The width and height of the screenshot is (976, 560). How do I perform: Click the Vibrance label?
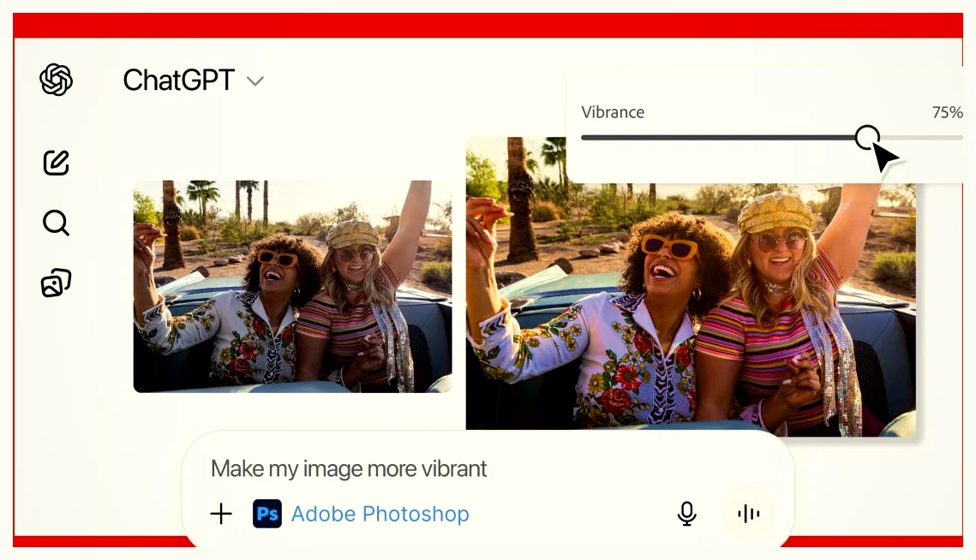pyautogui.click(x=613, y=112)
